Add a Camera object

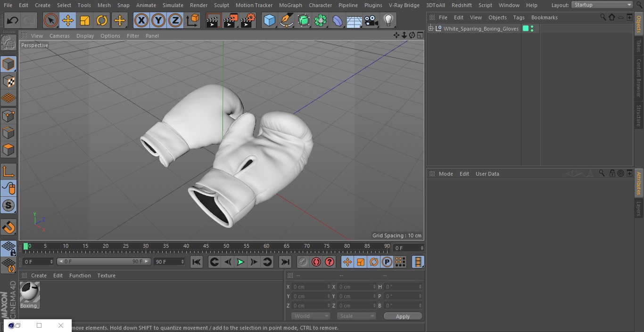coord(372,20)
